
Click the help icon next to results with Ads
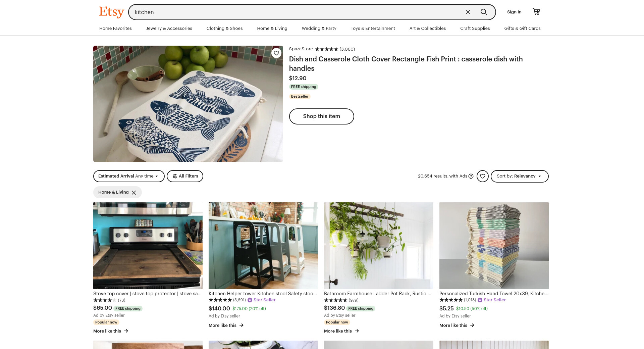click(471, 176)
